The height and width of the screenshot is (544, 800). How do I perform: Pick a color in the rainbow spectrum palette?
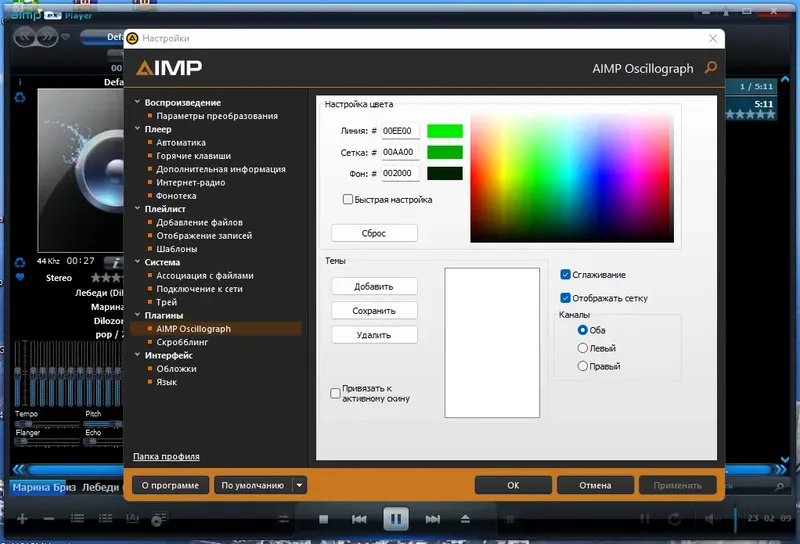(x=572, y=179)
